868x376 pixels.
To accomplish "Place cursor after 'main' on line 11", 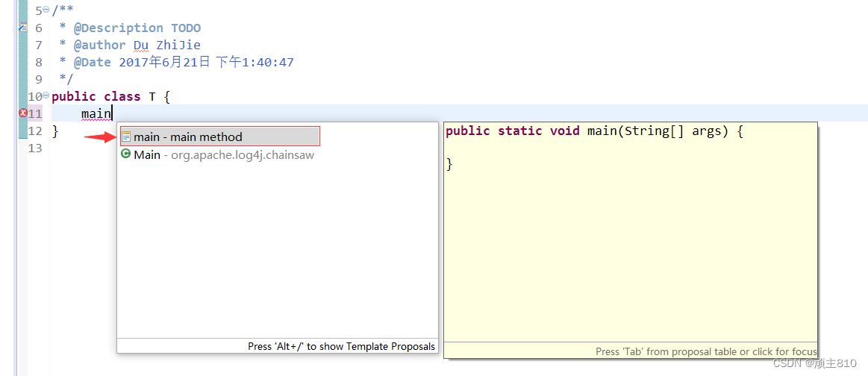I will 112,114.
